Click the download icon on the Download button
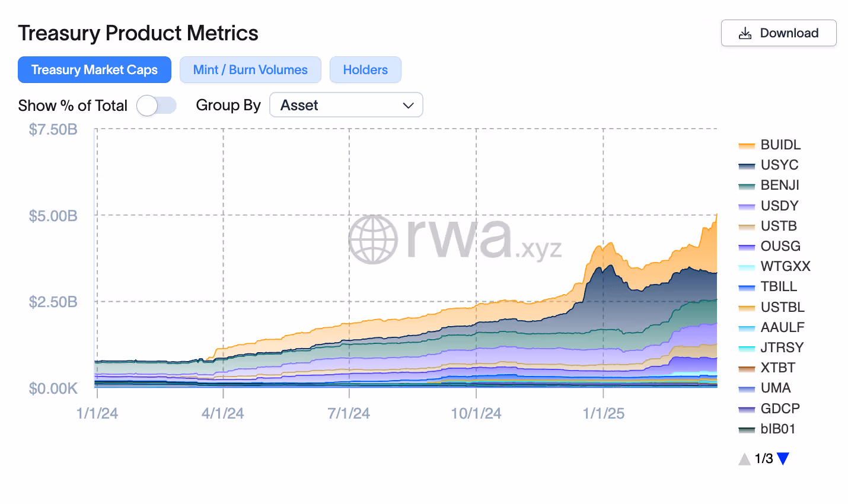The width and height of the screenshot is (848, 504). [745, 33]
